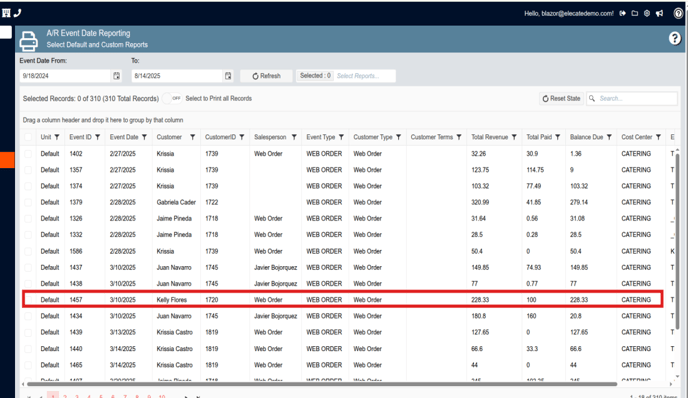Open the folder icon in top bar
688x398 pixels.
[x=634, y=14]
